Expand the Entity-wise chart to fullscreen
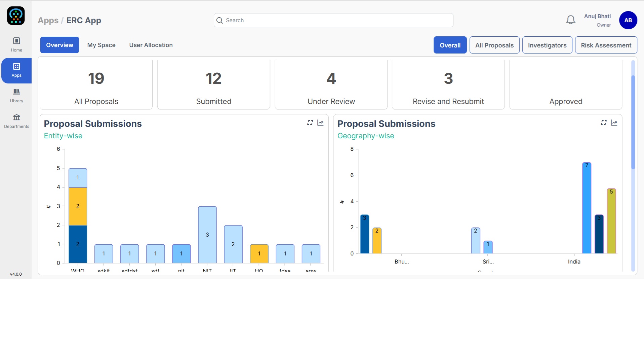 pyautogui.click(x=310, y=123)
